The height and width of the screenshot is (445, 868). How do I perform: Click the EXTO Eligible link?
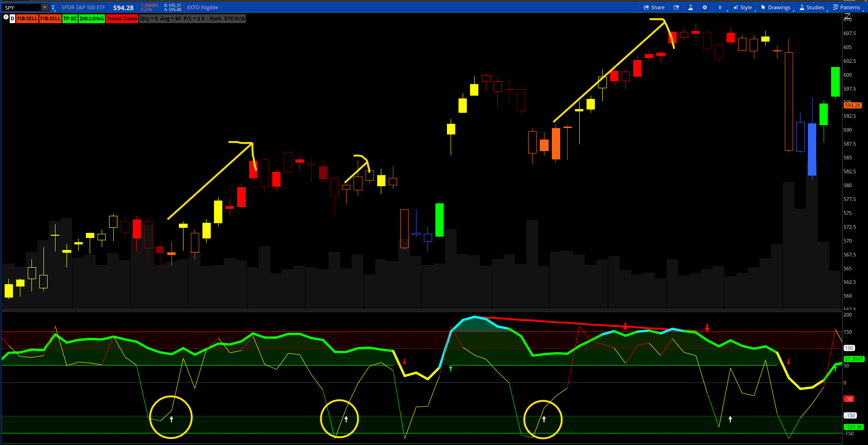[x=202, y=7]
